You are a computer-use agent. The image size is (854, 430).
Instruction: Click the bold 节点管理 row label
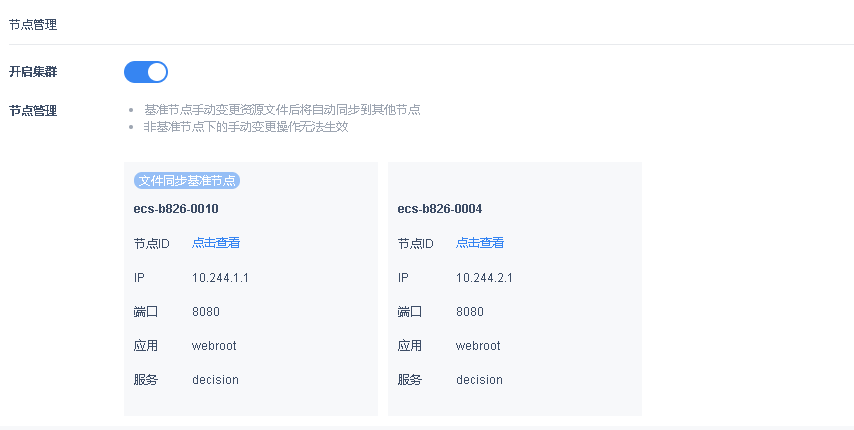[x=33, y=110]
